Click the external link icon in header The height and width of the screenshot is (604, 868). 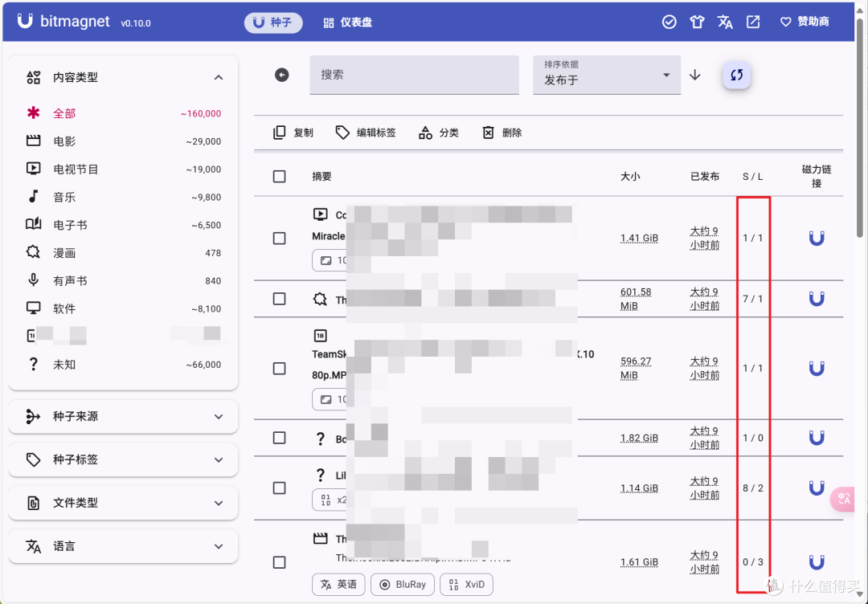pos(753,22)
